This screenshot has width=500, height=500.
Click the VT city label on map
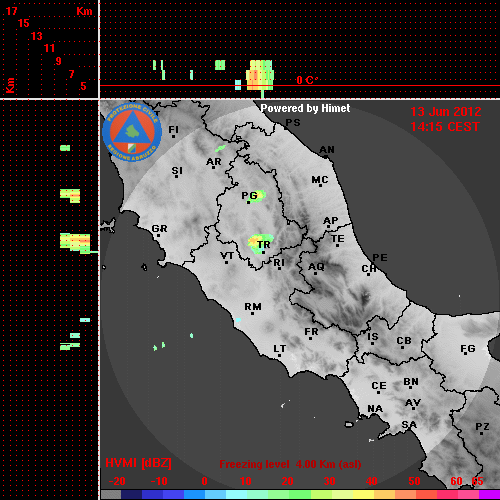(x=227, y=256)
